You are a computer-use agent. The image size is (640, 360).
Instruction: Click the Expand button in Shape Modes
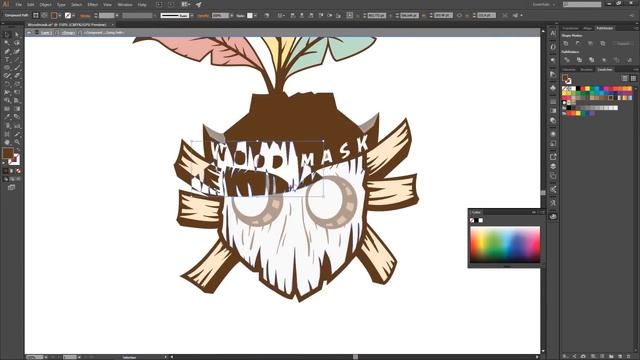pos(623,43)
